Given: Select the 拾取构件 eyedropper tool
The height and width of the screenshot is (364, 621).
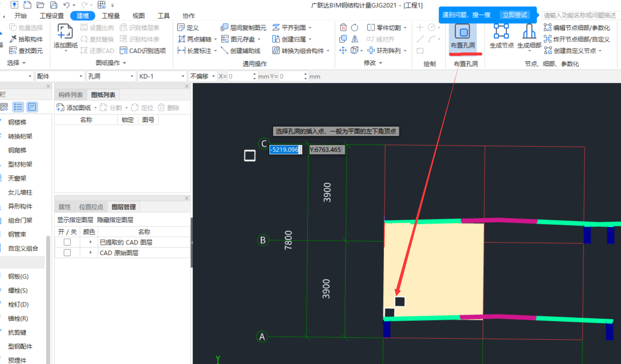Looking at the screenshot, I should tap(26, 39).
